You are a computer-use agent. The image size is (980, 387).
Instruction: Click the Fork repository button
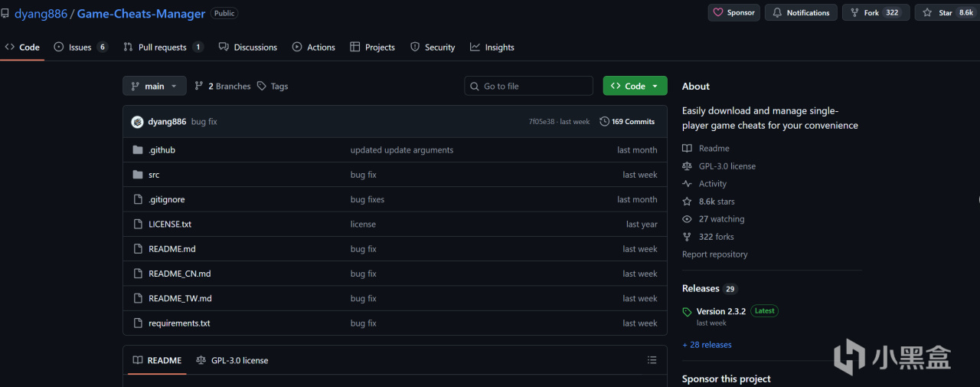pyautogui.click(x=875, y=13)
